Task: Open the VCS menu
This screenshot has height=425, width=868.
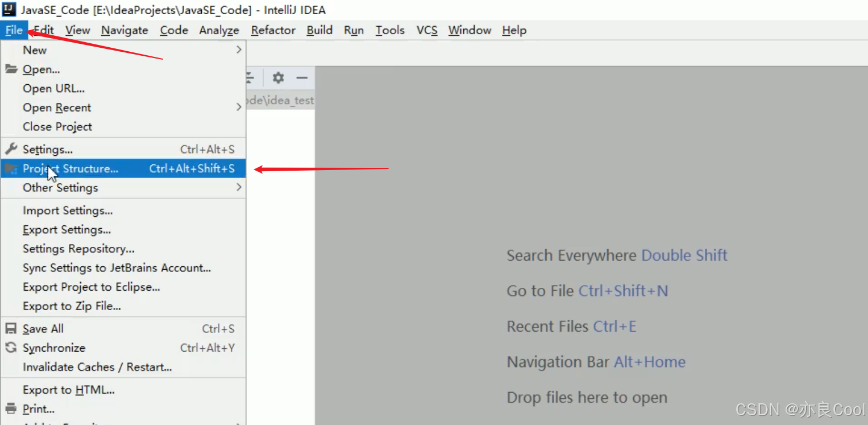Action: (427, 30)
